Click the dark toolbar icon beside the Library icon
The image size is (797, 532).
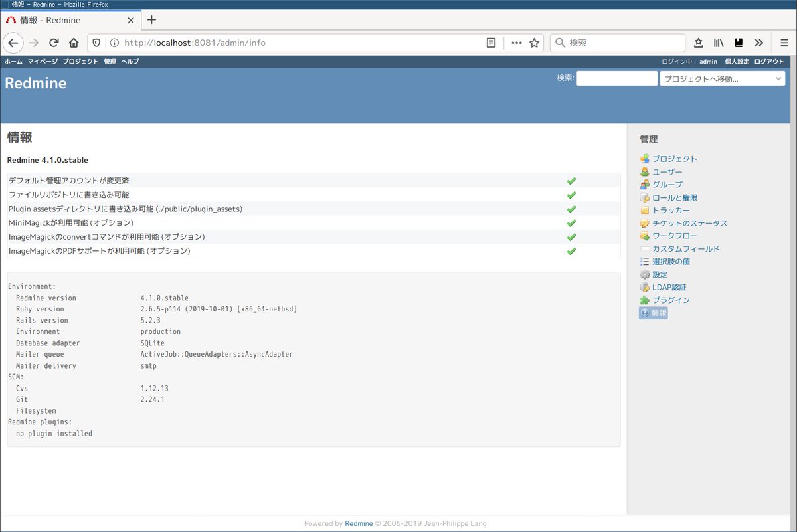coord(739,43)
